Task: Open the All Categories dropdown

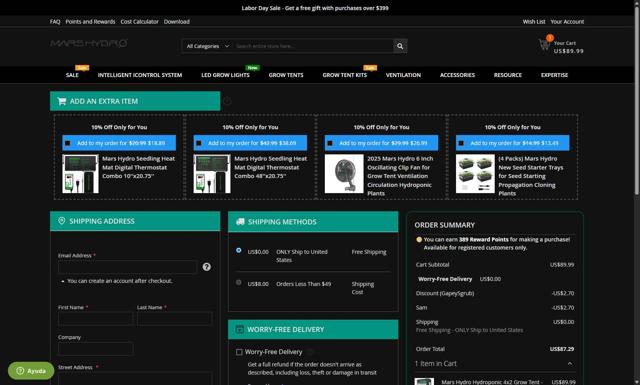Action: pos(208,46)
